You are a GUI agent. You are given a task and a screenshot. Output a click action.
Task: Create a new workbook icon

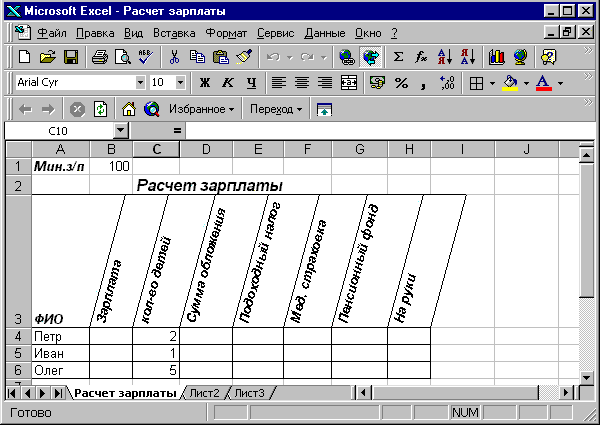tap(24, 57)
